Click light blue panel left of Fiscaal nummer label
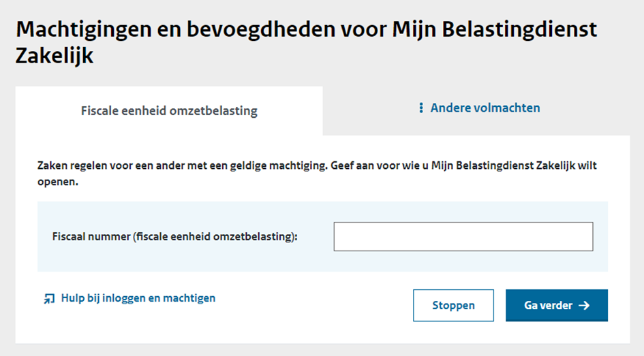 point(45,237)
